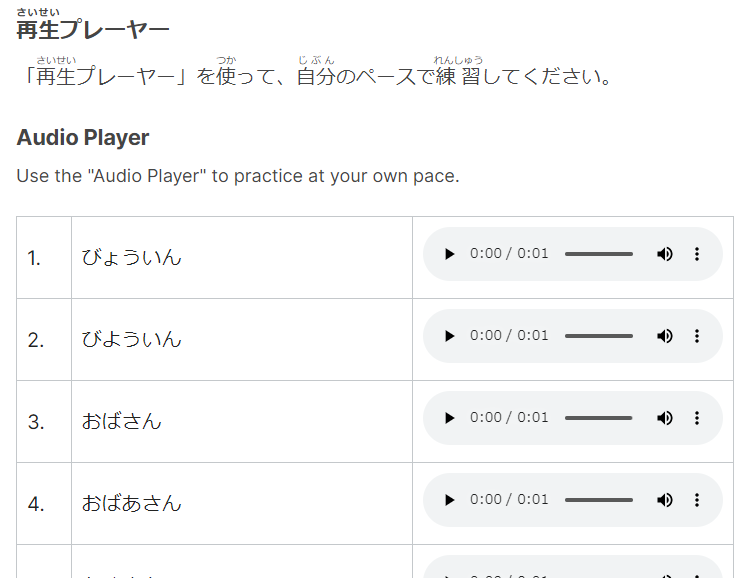Seek on the row 3 audio progress bar
The image size is (747, 578).
[599, 418]
